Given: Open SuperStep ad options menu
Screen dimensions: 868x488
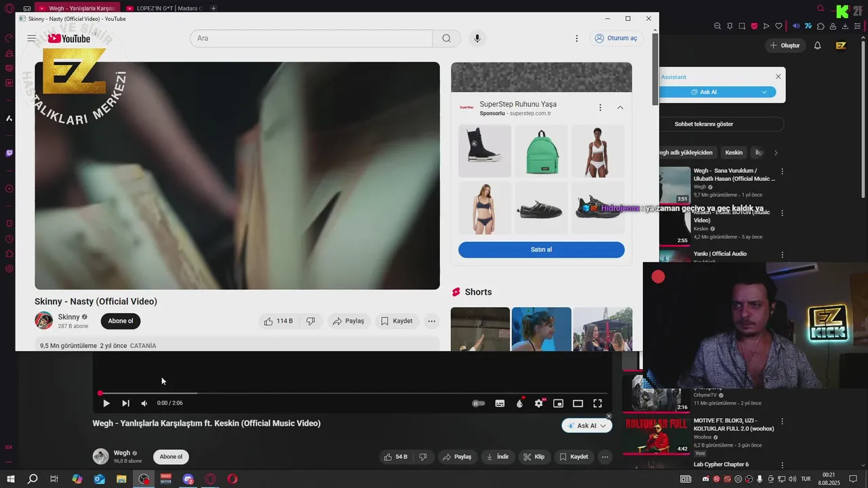Looking at the screenshot, I should [x=600, y=108].
